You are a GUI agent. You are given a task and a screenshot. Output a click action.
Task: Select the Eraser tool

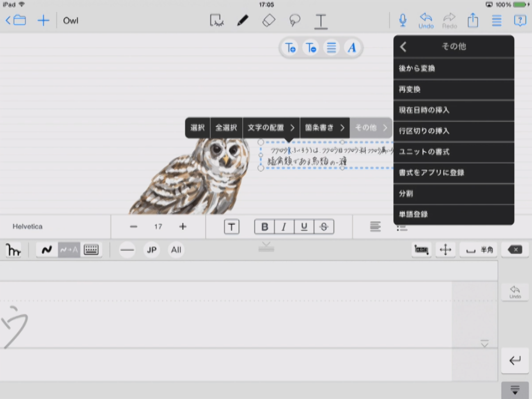[x=269, y=20]
